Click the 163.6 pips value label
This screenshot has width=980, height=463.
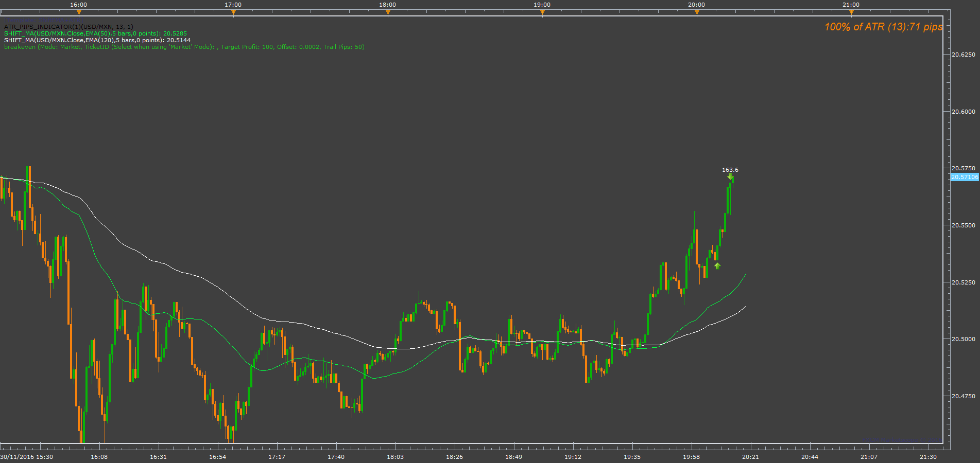730,170
